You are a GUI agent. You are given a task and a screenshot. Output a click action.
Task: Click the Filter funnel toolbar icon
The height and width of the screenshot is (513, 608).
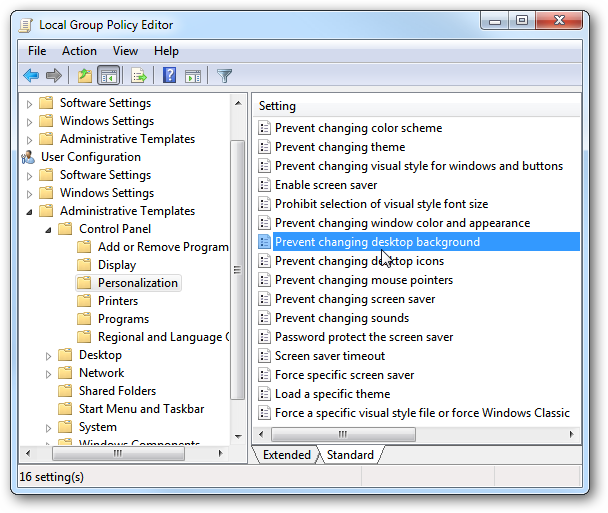[x=224, y=76]
